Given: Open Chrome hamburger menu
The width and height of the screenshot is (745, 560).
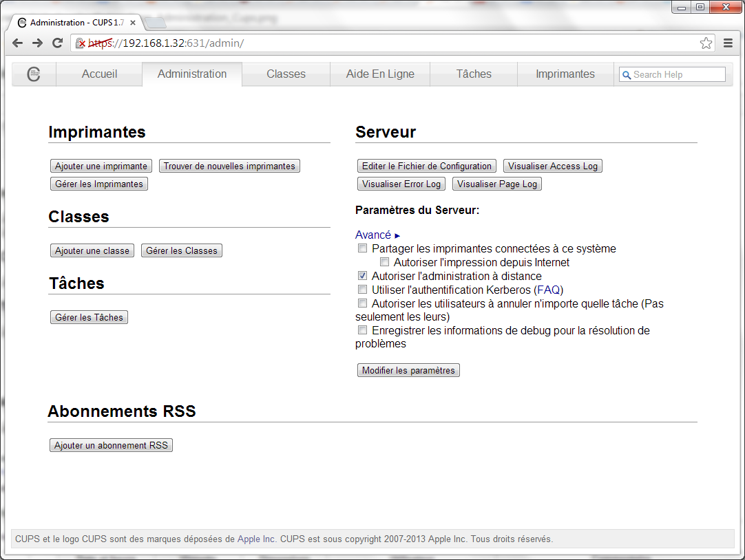Looking at the screenshot, I should 728,43.
